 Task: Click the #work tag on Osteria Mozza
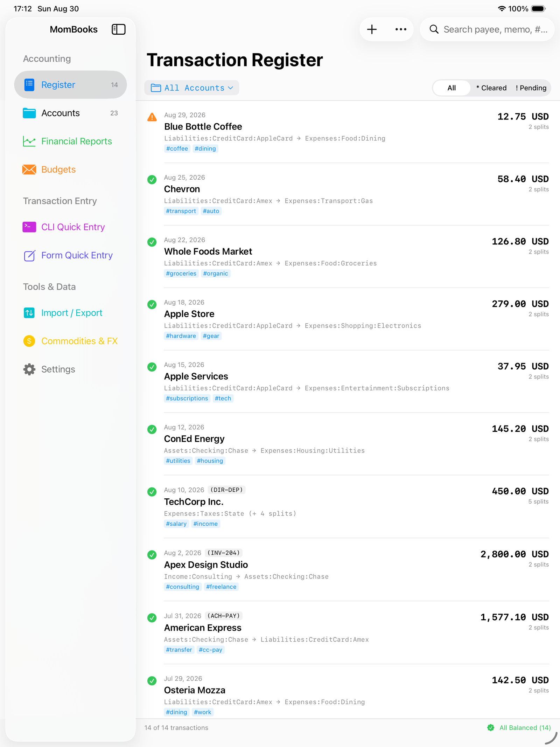(x=203, y=712)
